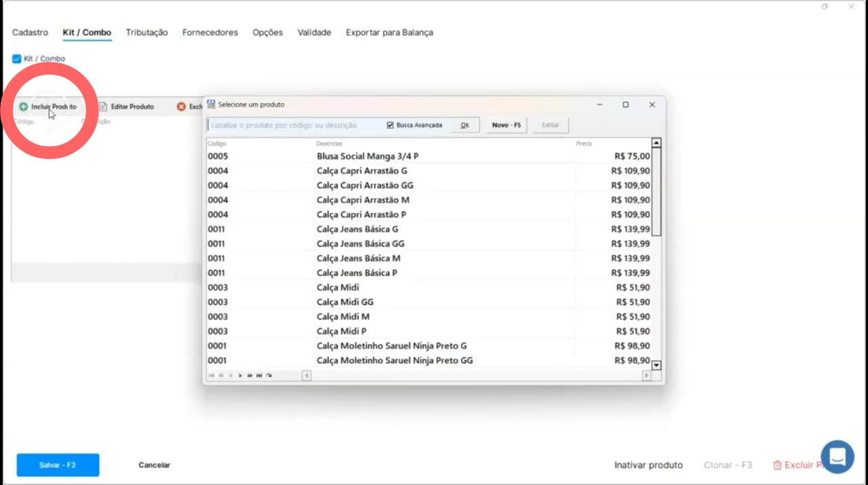This screenshot has height=485, width=868.
Task: Toggle Busca Avançada off in product search
Action: (390, 125)
